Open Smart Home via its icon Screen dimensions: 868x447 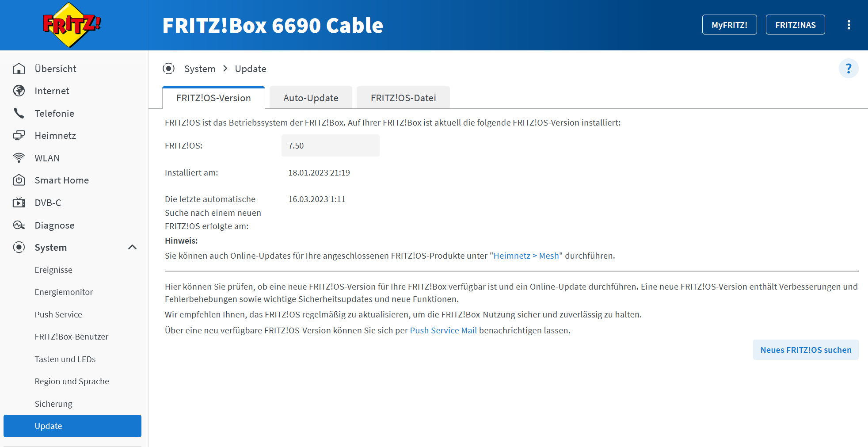click(19, 180)
